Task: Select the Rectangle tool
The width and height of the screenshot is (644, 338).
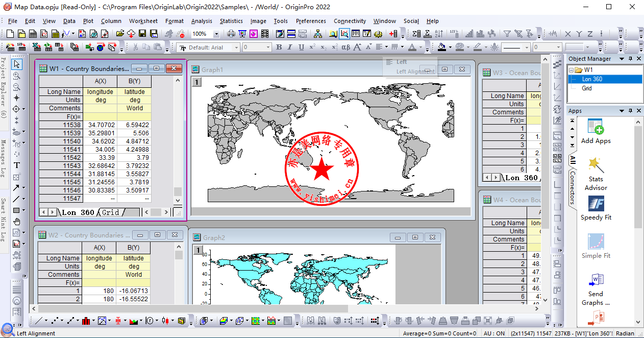Action: tap(17, 210)
